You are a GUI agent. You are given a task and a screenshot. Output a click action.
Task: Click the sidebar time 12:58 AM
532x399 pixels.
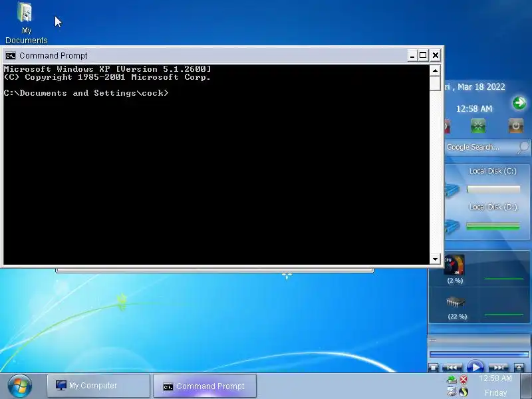click(474, 109)
